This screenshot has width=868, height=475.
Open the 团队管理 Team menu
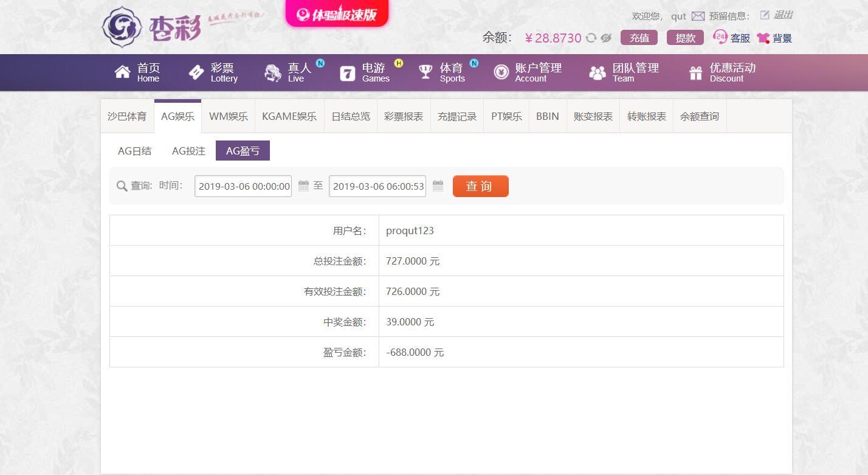point(625,72)
